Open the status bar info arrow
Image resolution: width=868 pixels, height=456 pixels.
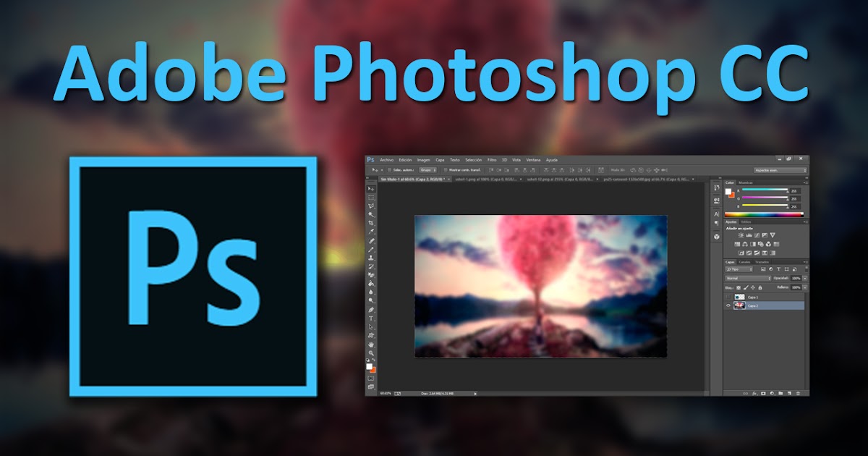(475, 393)
